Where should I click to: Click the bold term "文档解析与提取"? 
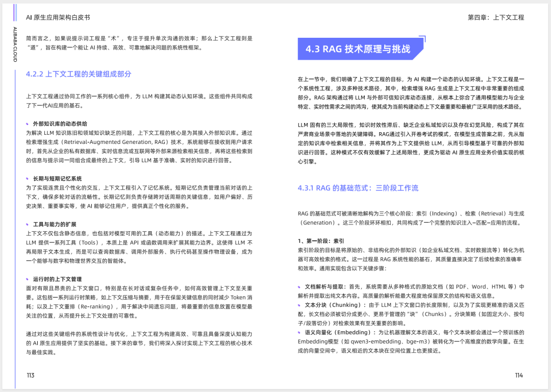click(323, 286)
